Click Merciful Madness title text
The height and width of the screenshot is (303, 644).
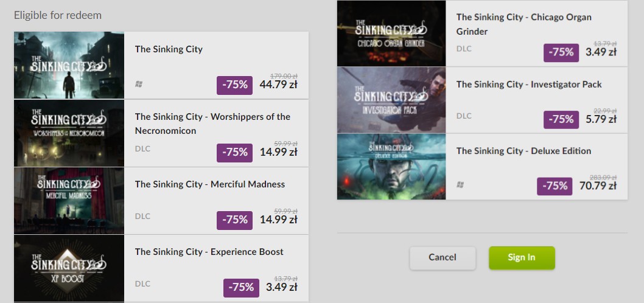point(210,184)
